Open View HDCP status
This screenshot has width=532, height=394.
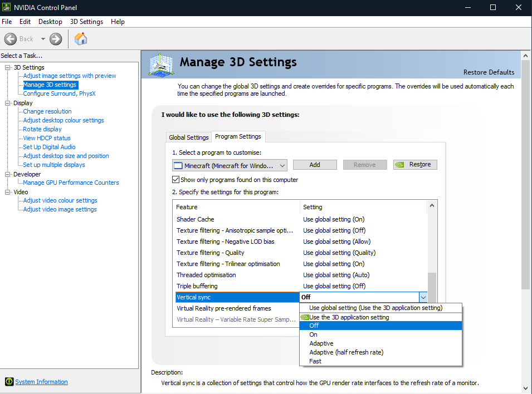[x=47, y=138]
